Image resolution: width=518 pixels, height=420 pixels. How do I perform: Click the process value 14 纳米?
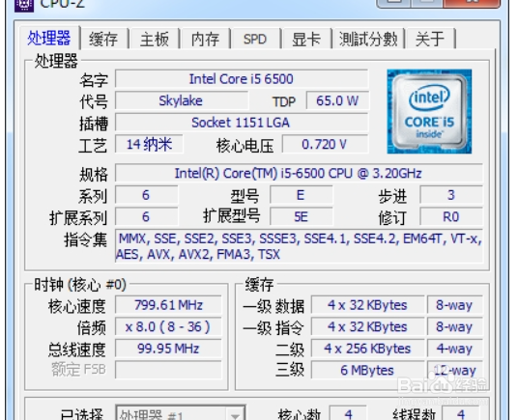(149, 144)
